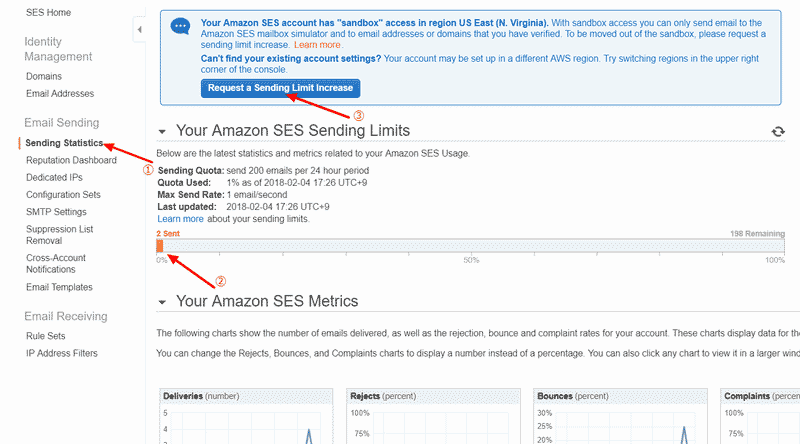
Task: Select Sending Statistics in sidebar
Action: 64,144
